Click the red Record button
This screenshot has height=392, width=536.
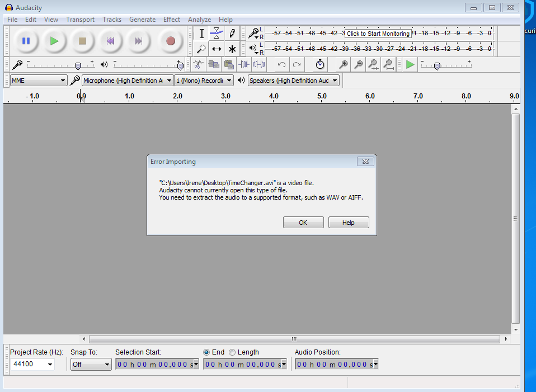(171, 41)
